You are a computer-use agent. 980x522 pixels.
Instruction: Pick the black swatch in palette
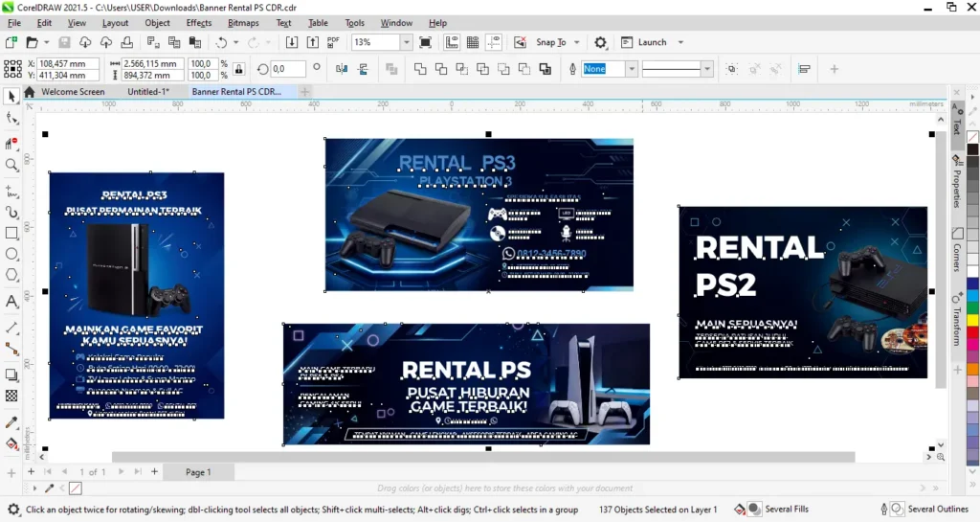point(972,149)
